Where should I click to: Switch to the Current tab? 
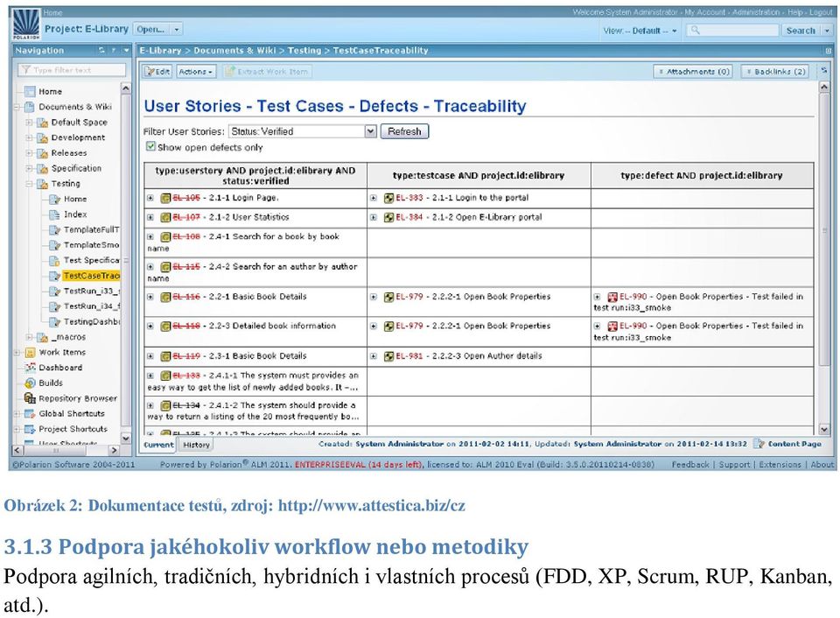point(158,445)
